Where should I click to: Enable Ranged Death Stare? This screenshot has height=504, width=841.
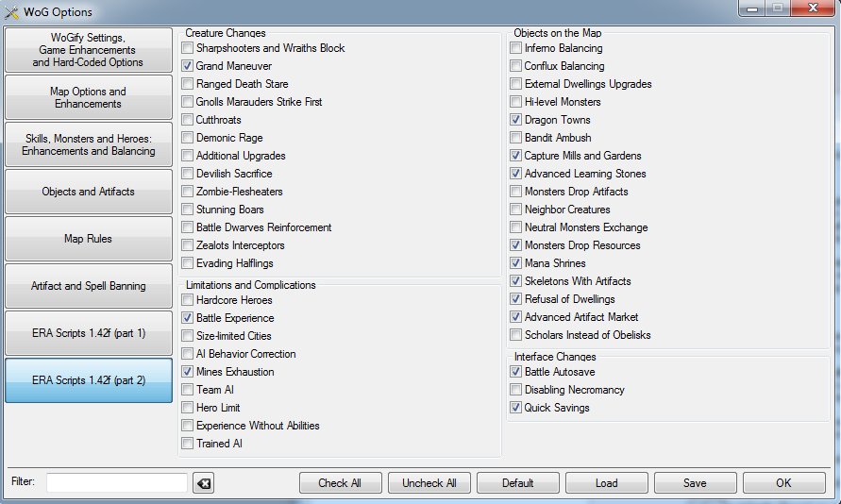pos(187,84)
